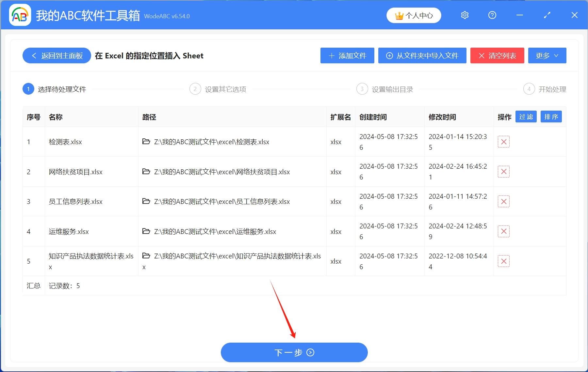The height and width of the screenshot is (372, 588).
Task: Click the 下一步 next step button
Action: click(294, 352)
